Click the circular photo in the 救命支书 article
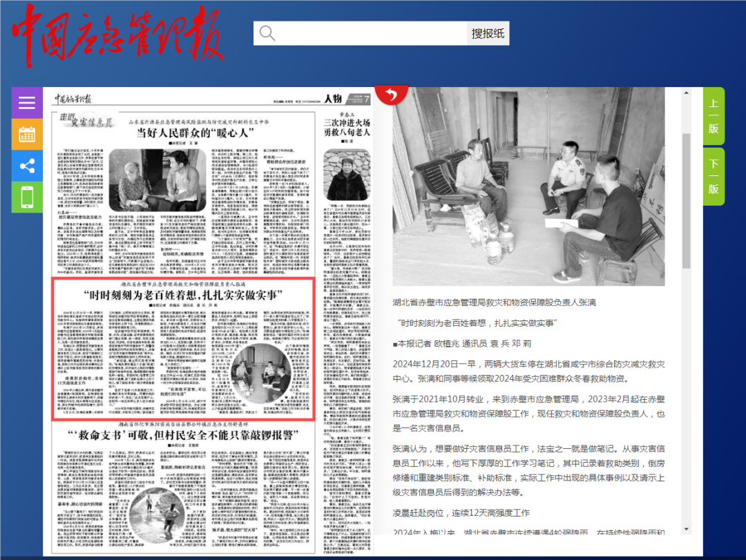The width and height of the screenshot is (746, 560). (x=157, y=516)
